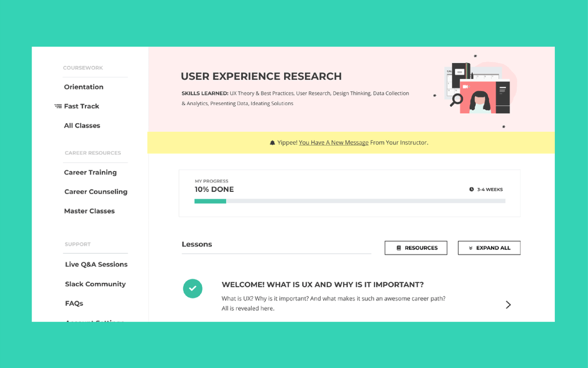The height and width of the screenshot is (368, 588).
Task: Click the green checkmark on the Welcome lesson
Action: pos(193,288)
